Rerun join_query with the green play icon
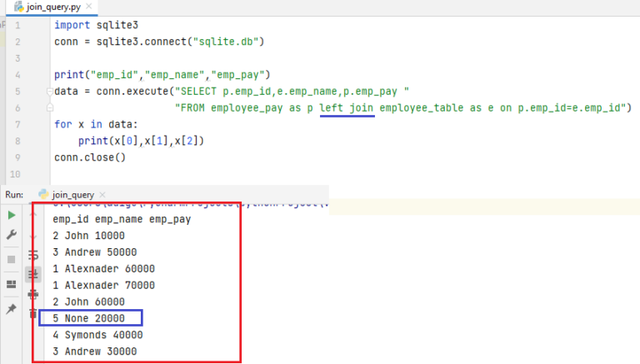This screenshot has width=640, height=364. click(x=12, y=215)
